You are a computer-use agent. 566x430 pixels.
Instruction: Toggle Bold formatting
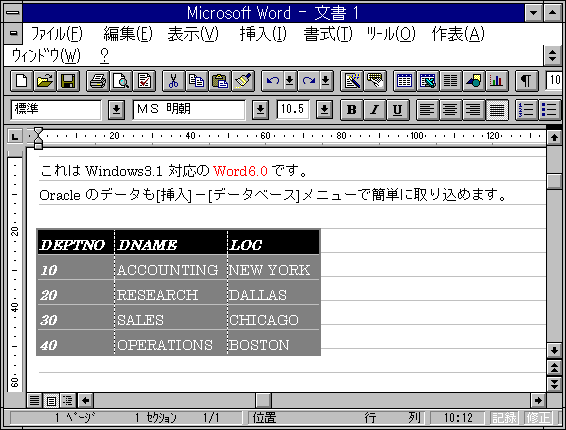(x=352, y=110)
